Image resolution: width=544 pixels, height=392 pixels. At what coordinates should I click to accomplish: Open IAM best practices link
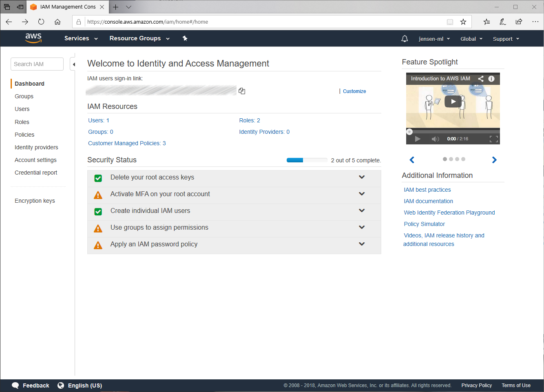click(x=427, y=190)
